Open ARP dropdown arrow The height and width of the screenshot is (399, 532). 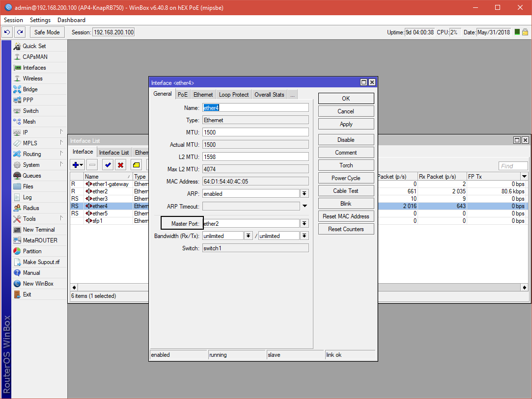(305, 193)
